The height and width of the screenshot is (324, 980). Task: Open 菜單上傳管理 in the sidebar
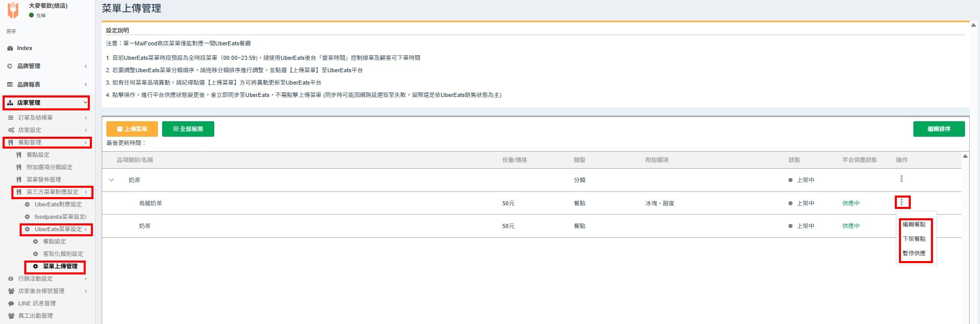[60, 266]
